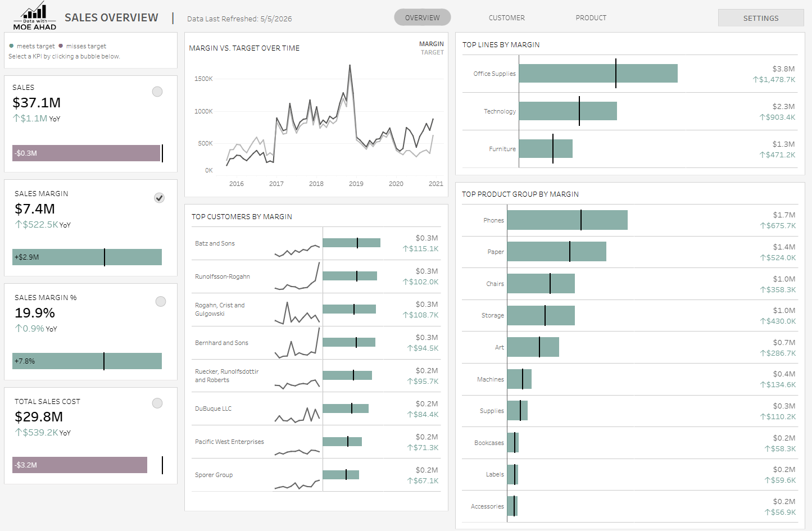The height and width of the screenshot is (531, 812).
Task: Click the $903.4K Technology YoY change
Action: coord(777,117)
